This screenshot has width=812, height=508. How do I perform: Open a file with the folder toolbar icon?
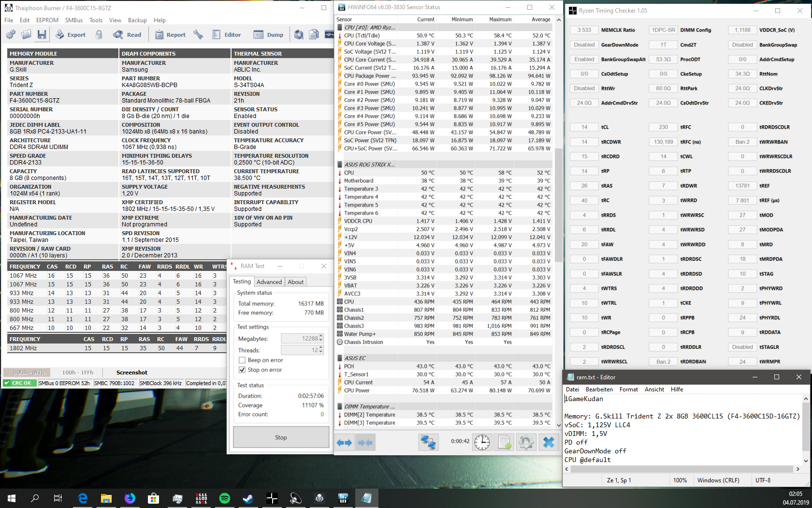click(26, 34)
